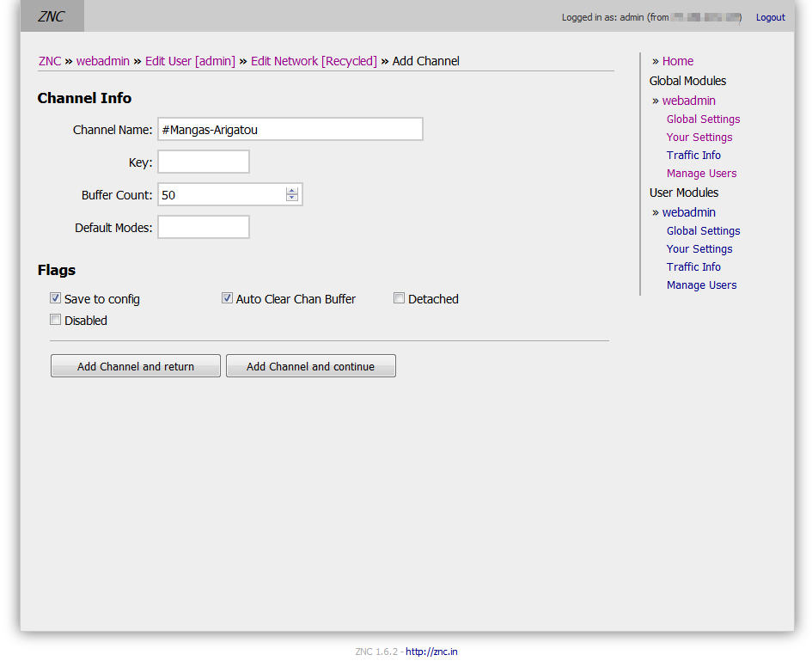
Task: Click into the Key input field
Action: pyautogui.click(x=204, y=162)
